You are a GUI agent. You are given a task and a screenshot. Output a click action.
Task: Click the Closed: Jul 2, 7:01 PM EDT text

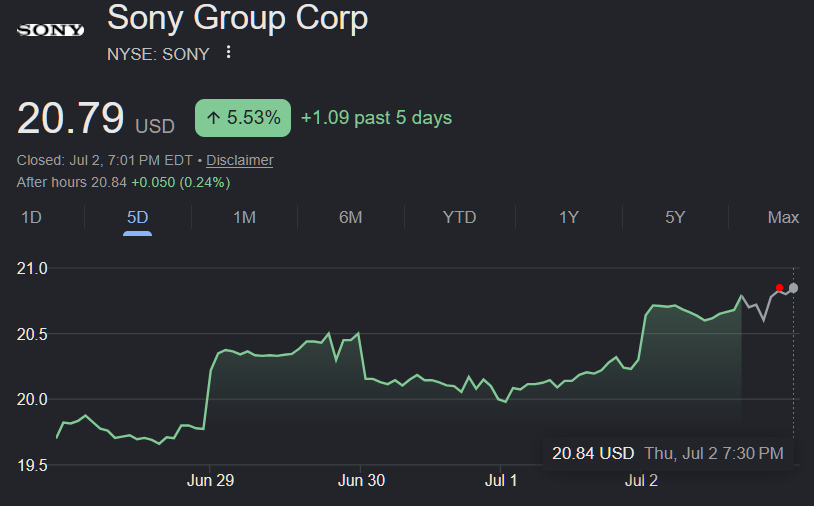click(x=104, y=160)
